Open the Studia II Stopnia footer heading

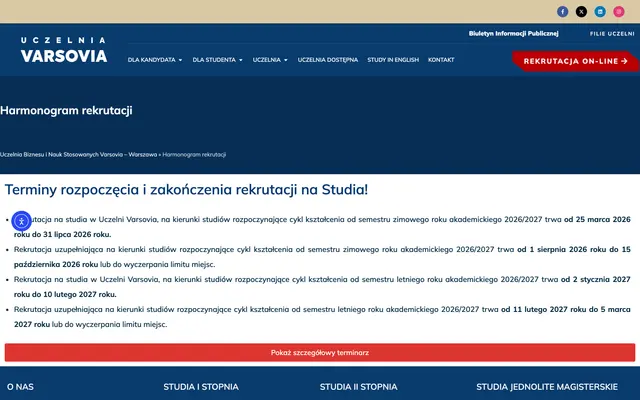pos(358,387)
